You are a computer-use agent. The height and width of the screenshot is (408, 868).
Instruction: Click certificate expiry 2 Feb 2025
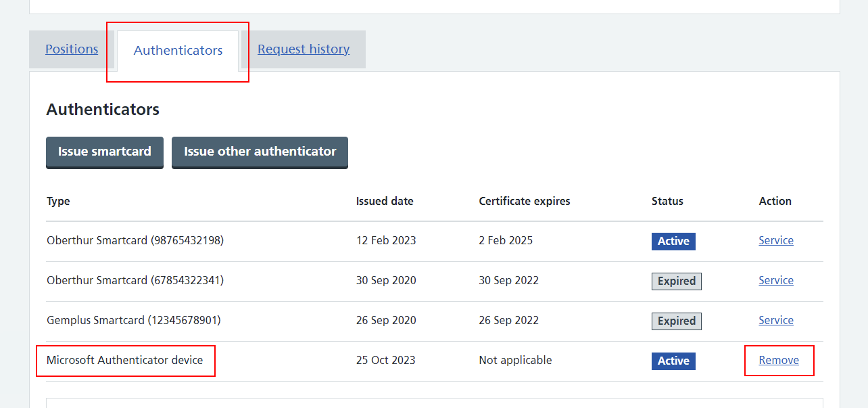(x=506, y=241)
